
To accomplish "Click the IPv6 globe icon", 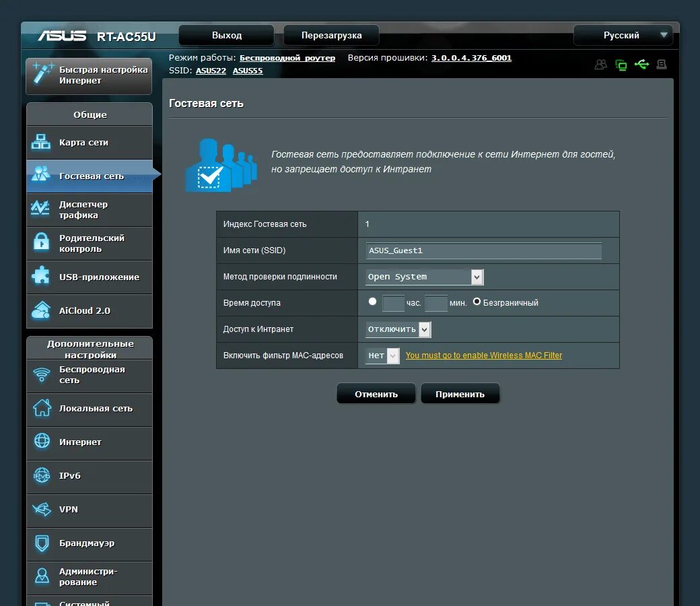I will pos(42,475).
